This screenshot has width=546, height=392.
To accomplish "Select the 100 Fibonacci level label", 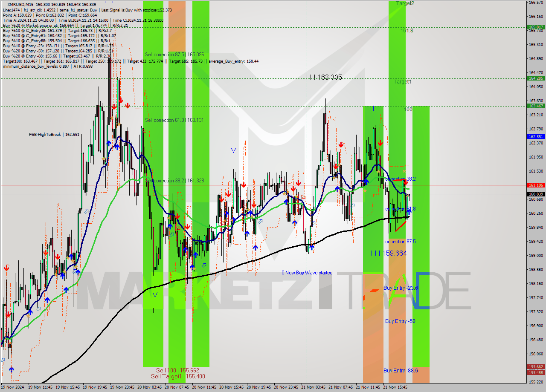I will 408,110.
